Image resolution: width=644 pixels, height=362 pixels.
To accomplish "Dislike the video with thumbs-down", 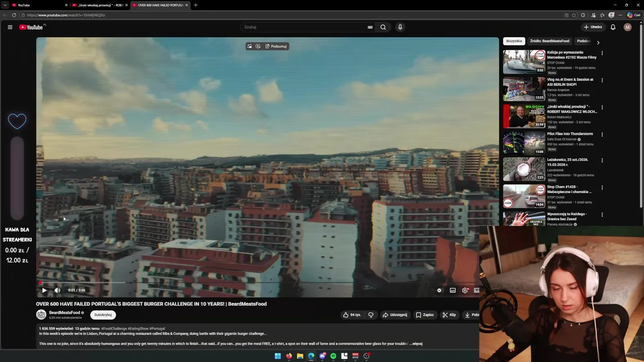I will [x=371, y=315].
